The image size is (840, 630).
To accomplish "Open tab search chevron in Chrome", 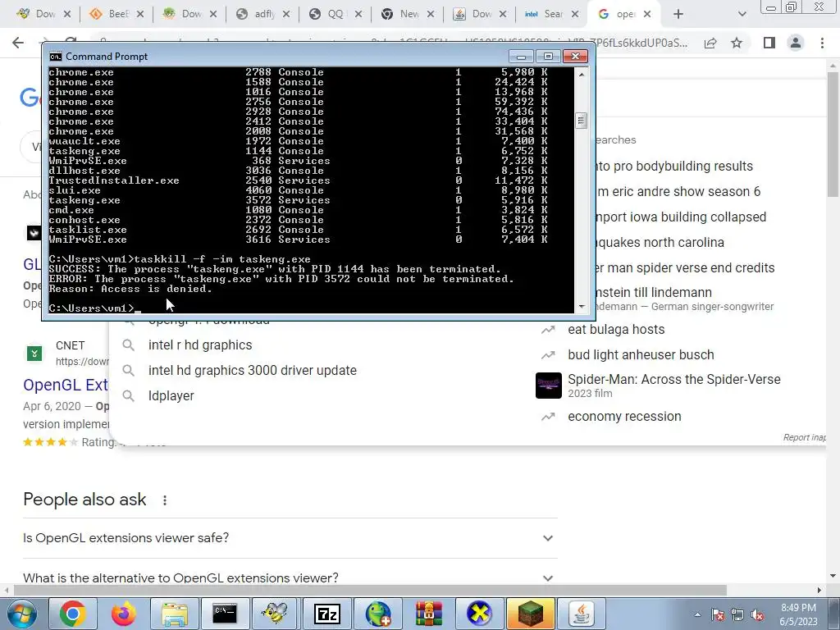I will coord(742,15).
